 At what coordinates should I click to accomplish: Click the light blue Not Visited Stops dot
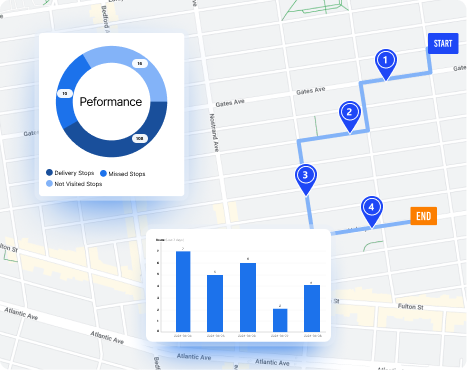(x=49, y=184)
